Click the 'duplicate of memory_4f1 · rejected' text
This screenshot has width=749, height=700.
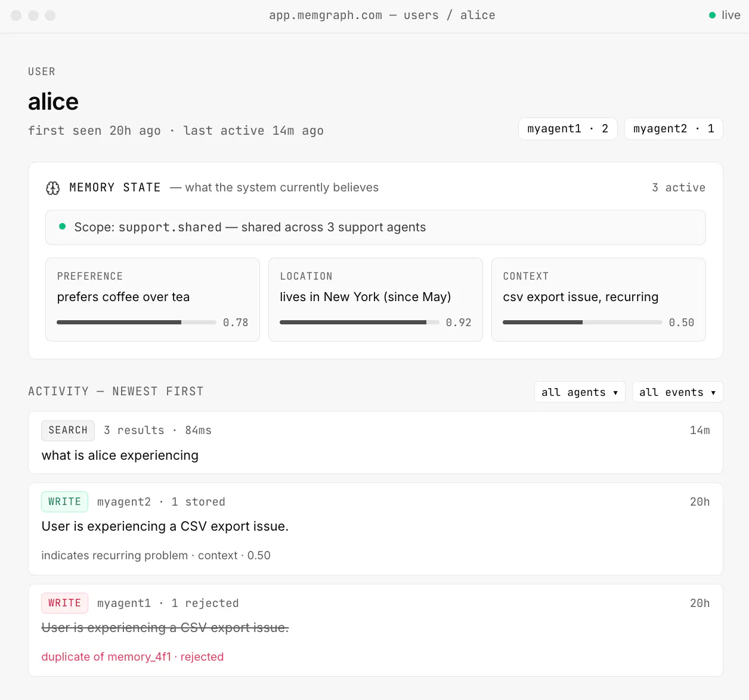coord(132,656)
